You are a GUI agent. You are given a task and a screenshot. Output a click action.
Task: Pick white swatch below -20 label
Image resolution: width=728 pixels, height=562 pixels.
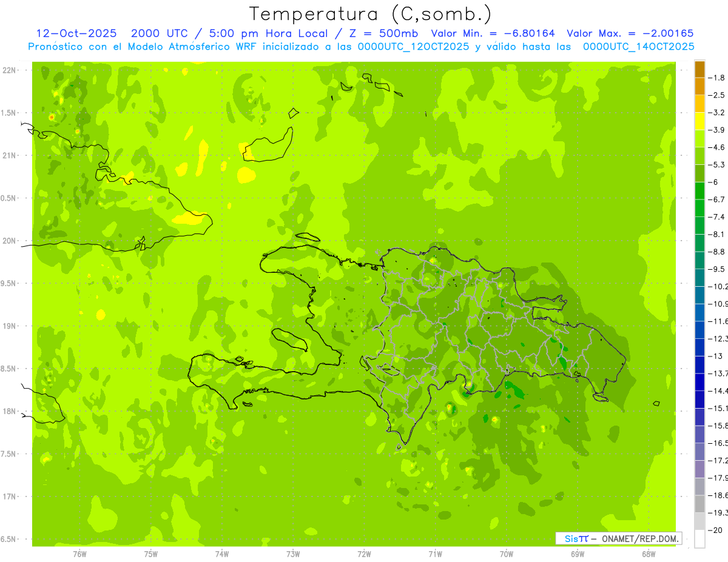[x=699, y=538]
